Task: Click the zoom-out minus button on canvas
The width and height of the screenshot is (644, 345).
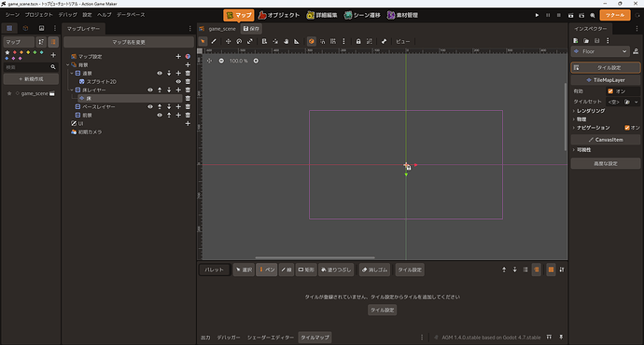Action: [221, 61]
